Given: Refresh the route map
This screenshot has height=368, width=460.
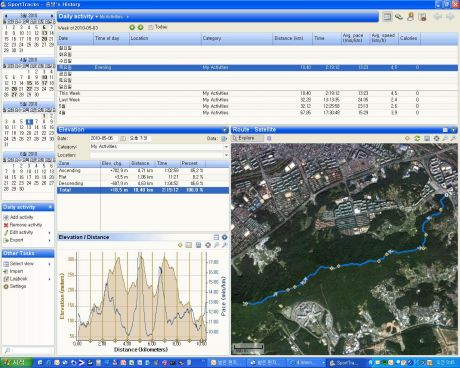Looking at the screenshot, I should (x=417, y=138).
